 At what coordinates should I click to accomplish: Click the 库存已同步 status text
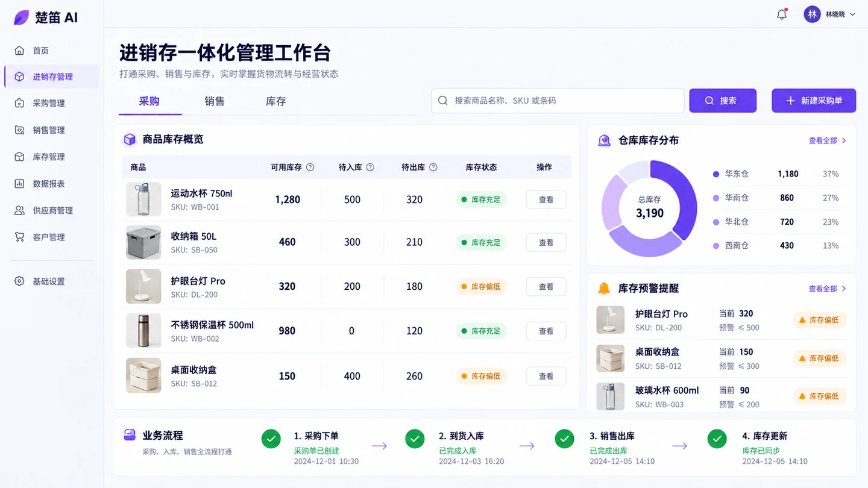tap(761, 451)
